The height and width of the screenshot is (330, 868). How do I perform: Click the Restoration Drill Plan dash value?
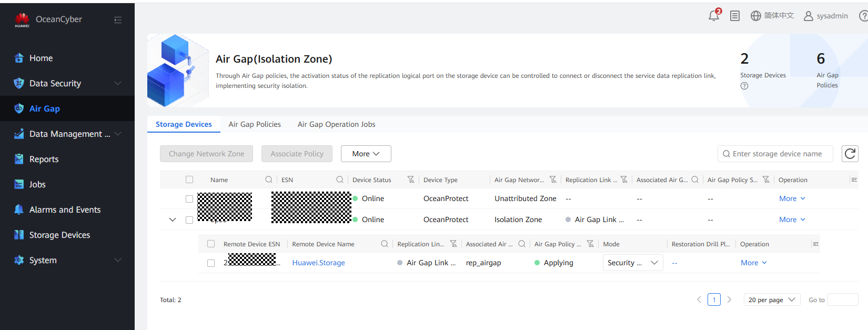pyautogui.click(x=674, y=263)
